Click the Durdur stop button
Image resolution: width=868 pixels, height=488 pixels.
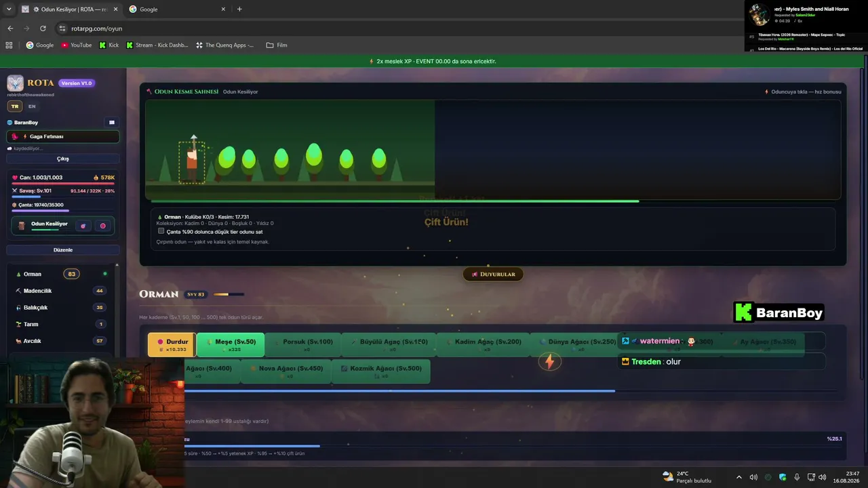coord(172,345)
